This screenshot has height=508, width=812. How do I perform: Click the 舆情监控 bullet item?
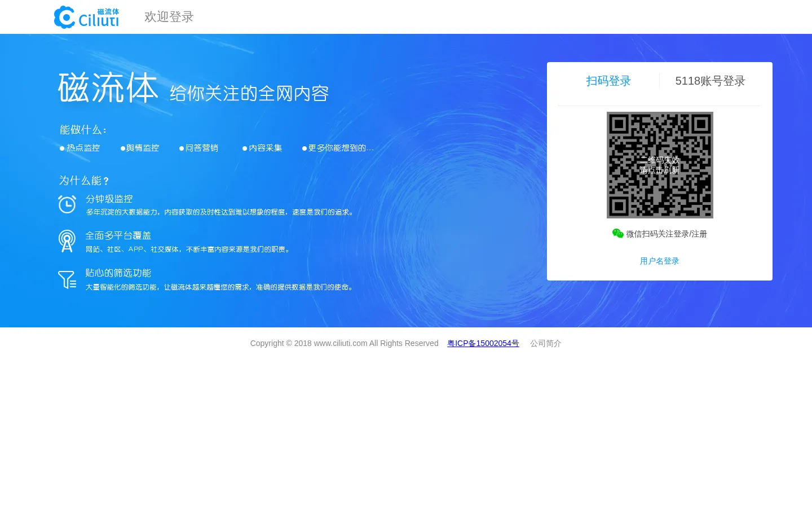140,148
